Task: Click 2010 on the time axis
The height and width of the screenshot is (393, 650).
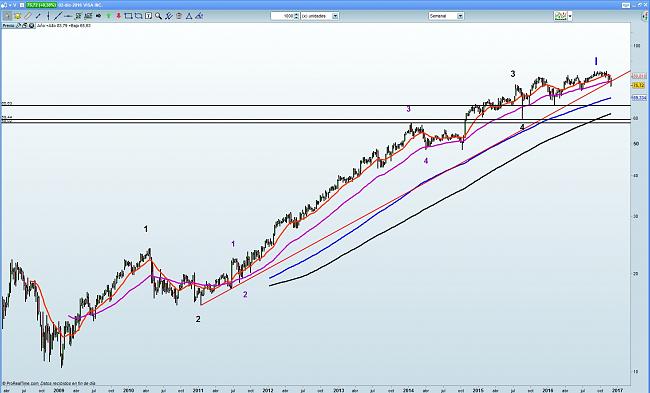Action: 129,390
